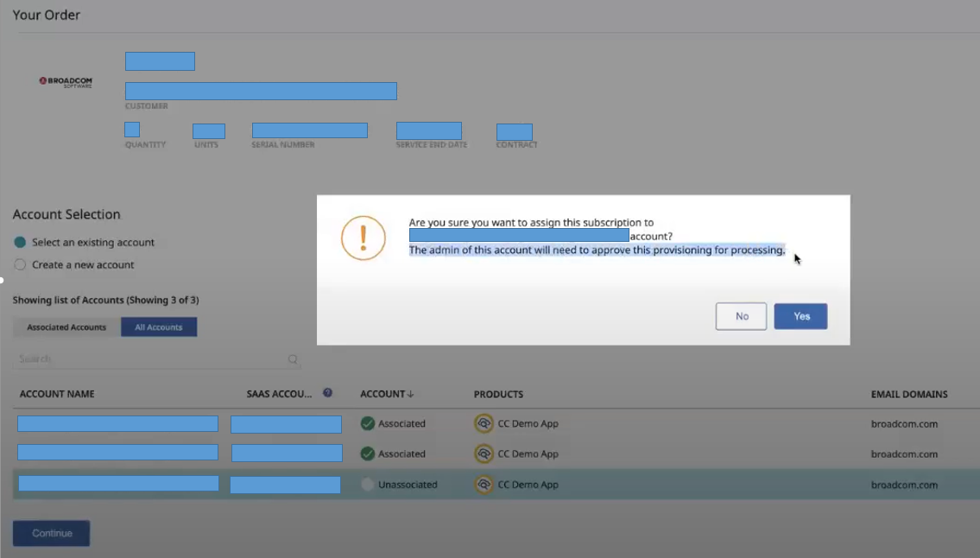Screen dimensions: 980x558
Task: Switch to All Accounts tab
Action: tap(159, 327)
